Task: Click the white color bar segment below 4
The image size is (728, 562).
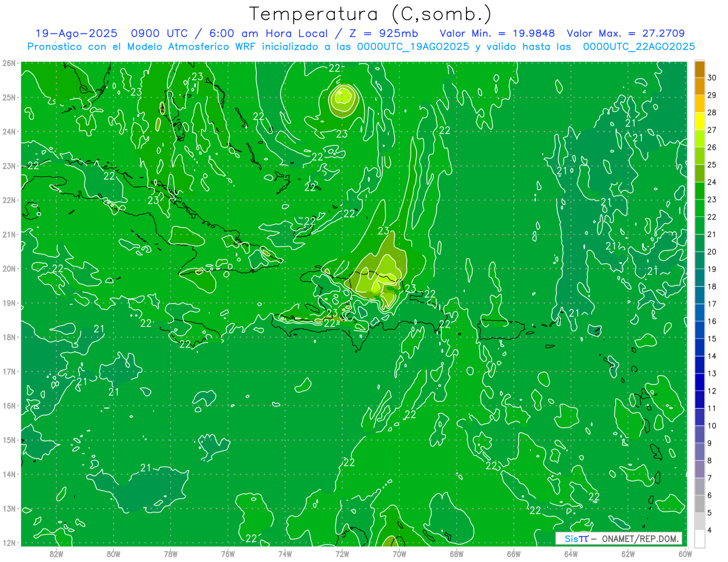Action: 699,538
